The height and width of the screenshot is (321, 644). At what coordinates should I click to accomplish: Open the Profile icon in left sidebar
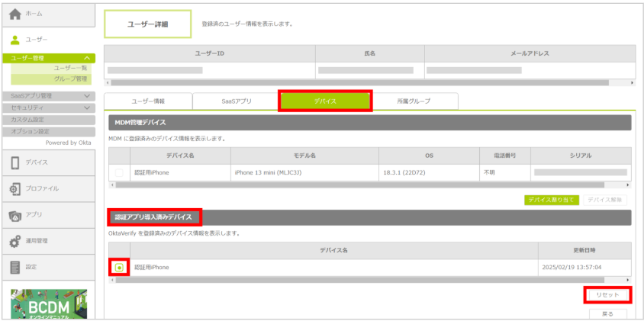[x=15, y=188]
